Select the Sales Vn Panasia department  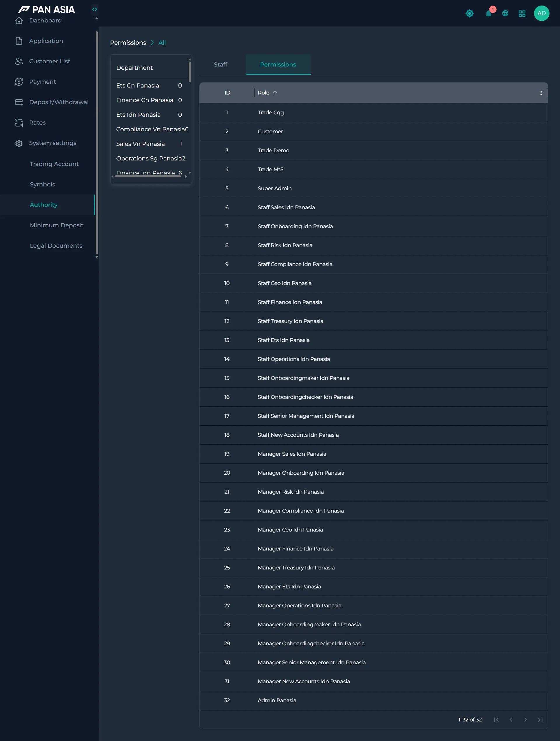[x=149, y=144]
